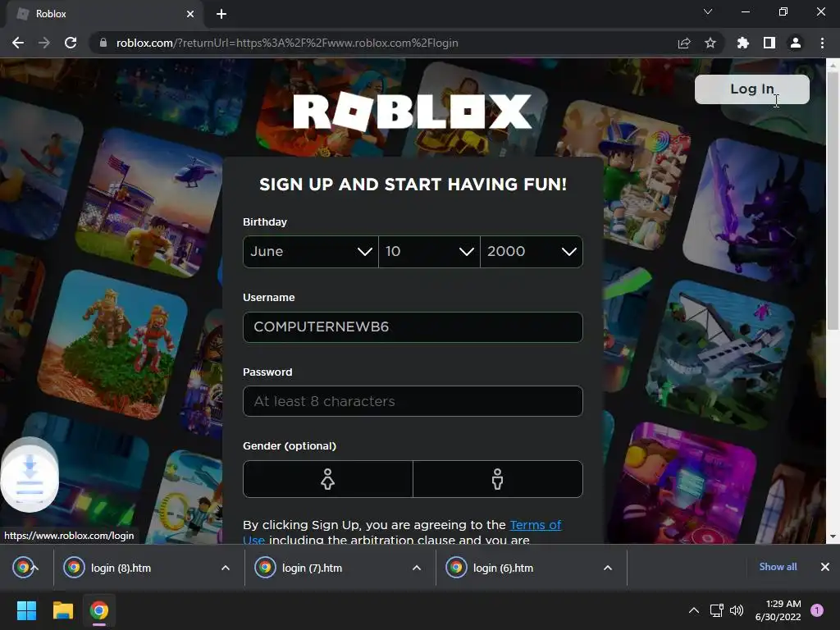Click the address bar URL text

287,43
